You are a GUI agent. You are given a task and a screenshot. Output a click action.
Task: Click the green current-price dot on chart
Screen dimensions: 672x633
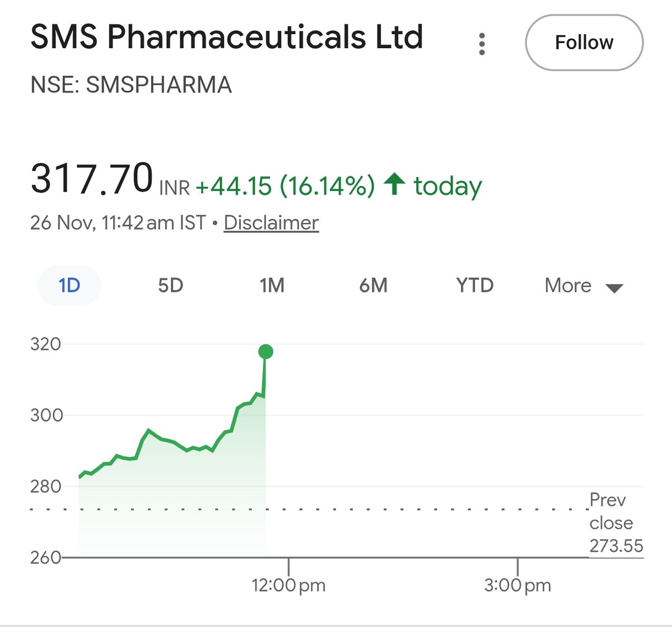click(x=265, y=352)
